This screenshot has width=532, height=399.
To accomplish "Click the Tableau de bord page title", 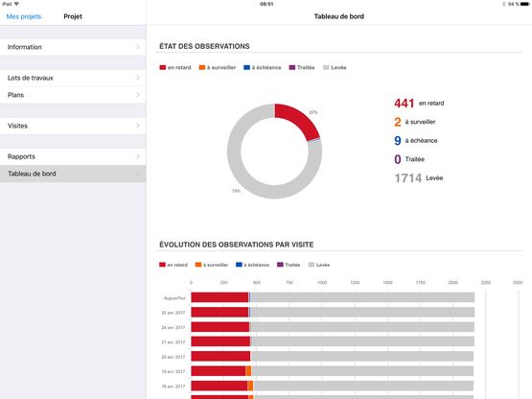I will click(339, 16).
